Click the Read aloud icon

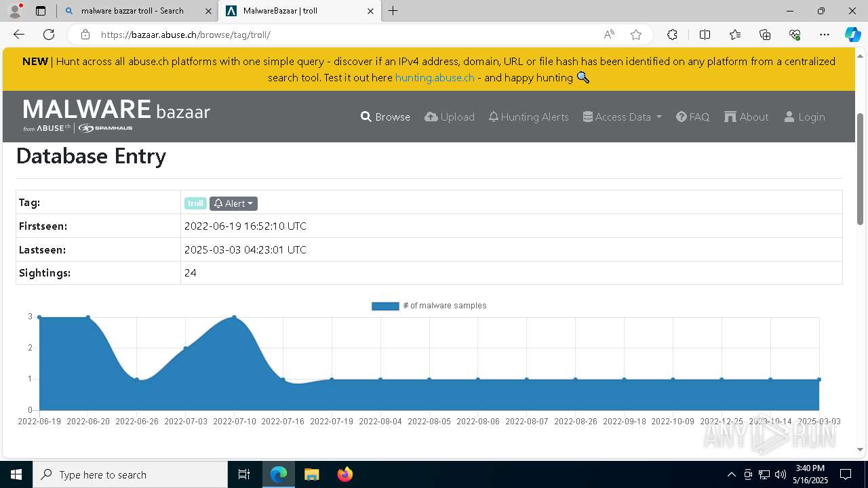(609, 35)
